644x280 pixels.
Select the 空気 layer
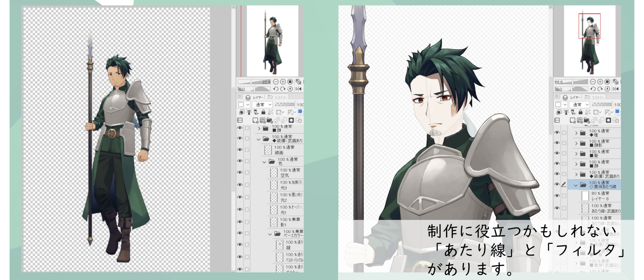point(287,173)
